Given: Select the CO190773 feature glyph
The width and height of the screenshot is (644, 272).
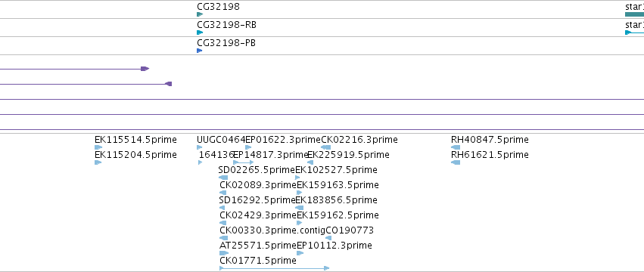Looking at the screenshot, I should tap(328, 238).
